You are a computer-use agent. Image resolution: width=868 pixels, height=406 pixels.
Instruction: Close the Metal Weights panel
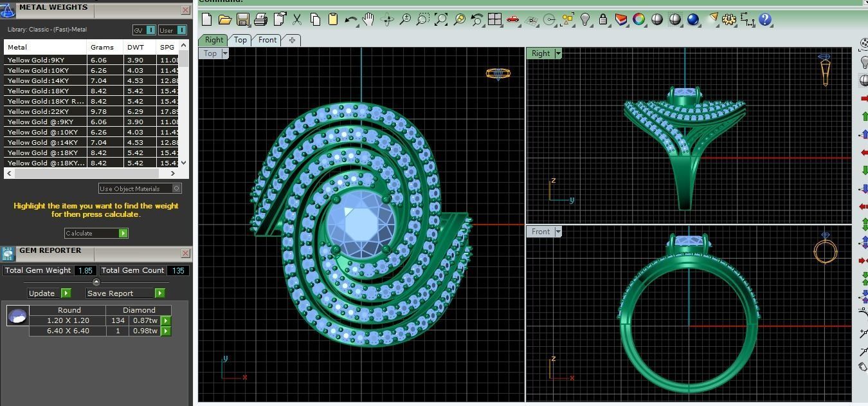(185, 10)
